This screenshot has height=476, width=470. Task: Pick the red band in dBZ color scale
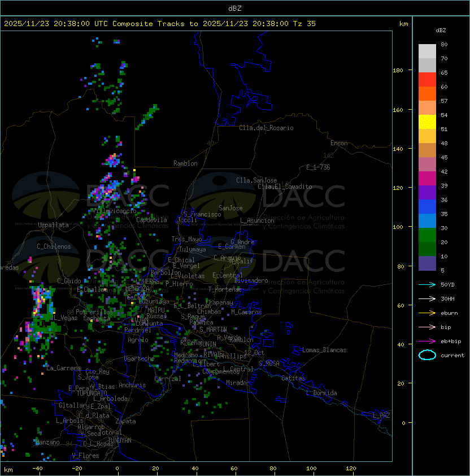pyautogui.click(x=427, y=80)
